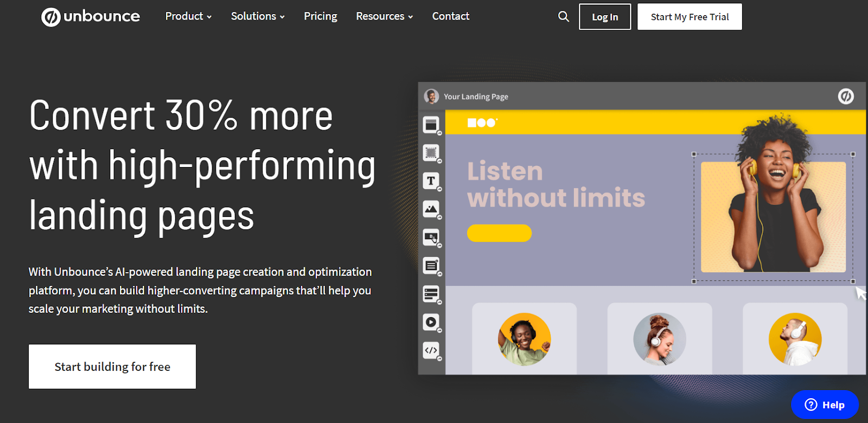
Task: Click the dancing woman circular thumbnail
Action: (525, 339)
